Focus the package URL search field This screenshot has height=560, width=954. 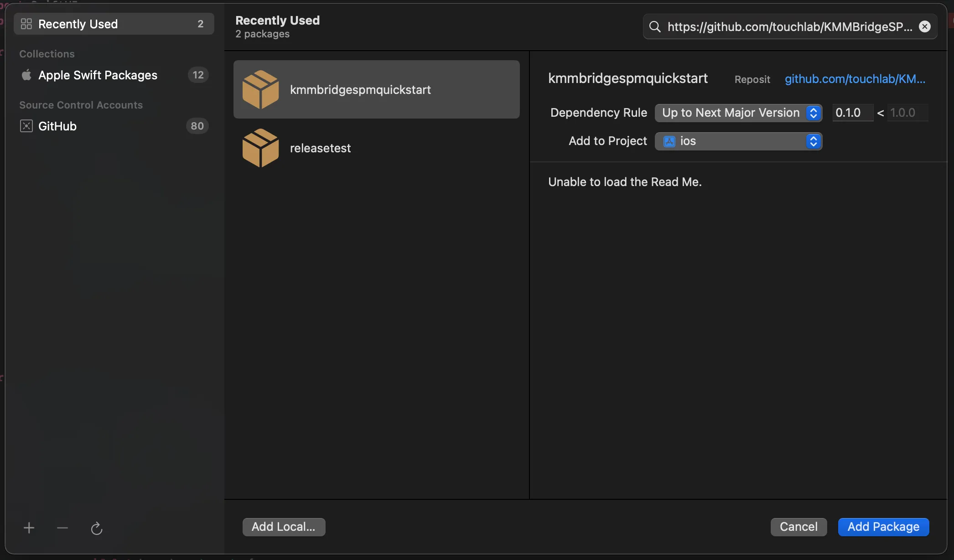(790, 26)
